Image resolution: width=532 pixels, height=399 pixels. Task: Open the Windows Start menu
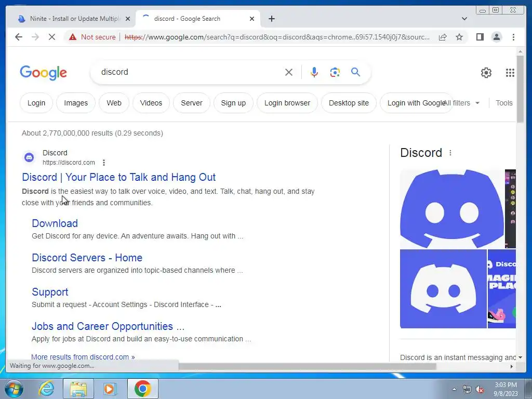(x=14, y=389)
